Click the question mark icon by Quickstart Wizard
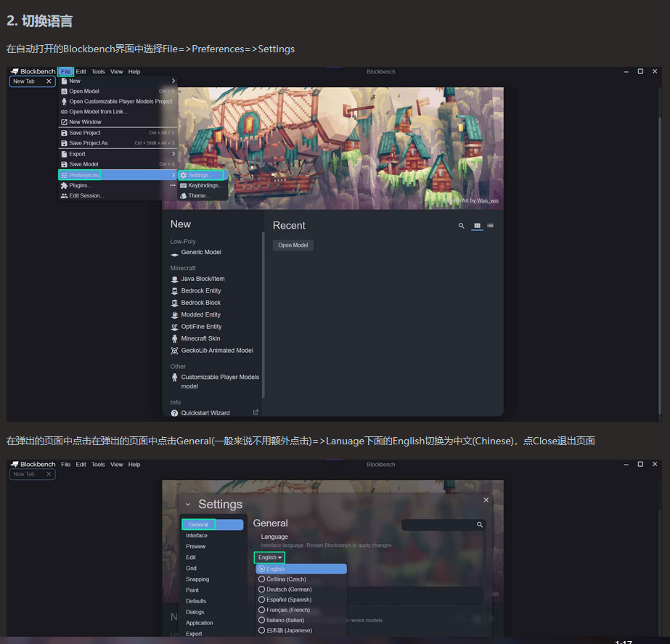 coord(174,413)
